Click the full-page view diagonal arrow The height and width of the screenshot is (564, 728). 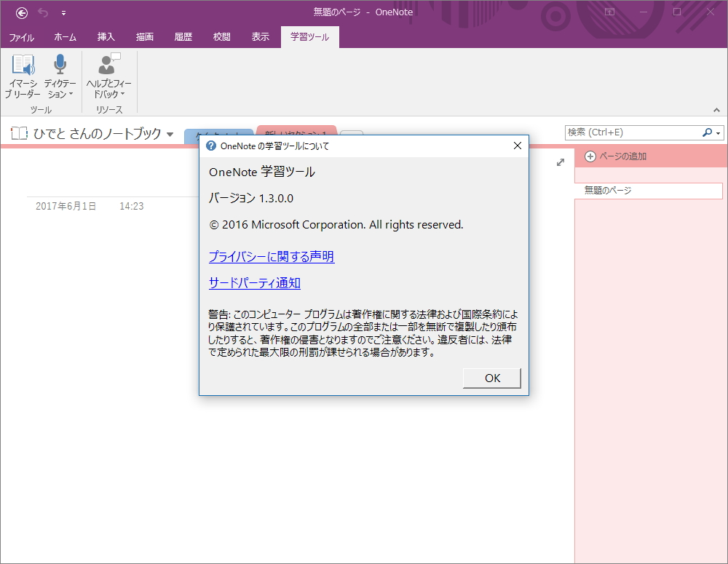pos(561,163)
